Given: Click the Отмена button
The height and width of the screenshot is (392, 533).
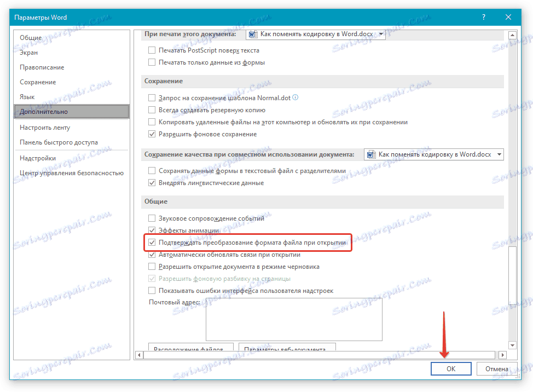Looking at the screenshot, I should coord(497,368).
